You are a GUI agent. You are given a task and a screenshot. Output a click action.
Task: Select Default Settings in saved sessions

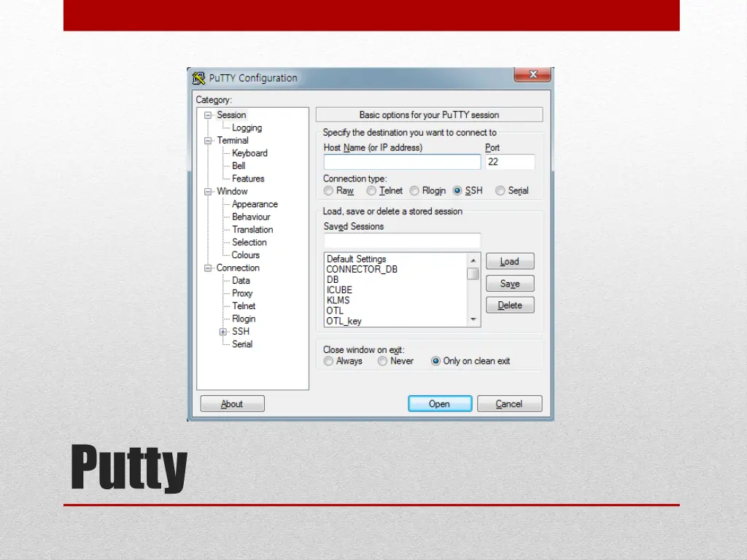(x=356, y=259)
